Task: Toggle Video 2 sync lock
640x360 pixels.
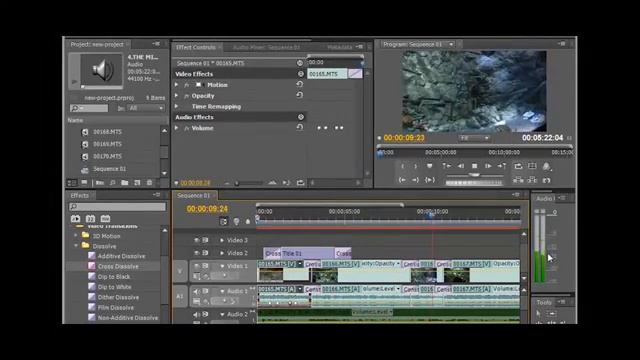Action: pos(205,253)
